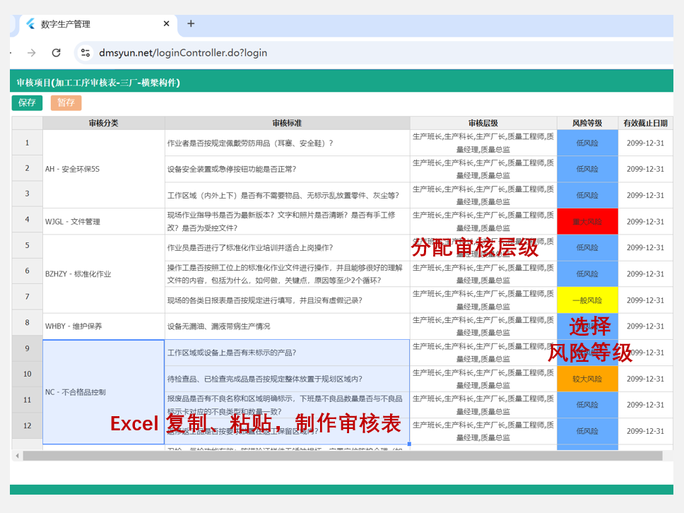The height and width of the screenshot is (513, 684).
Task: Select row number 4 header
Action: 26,221
